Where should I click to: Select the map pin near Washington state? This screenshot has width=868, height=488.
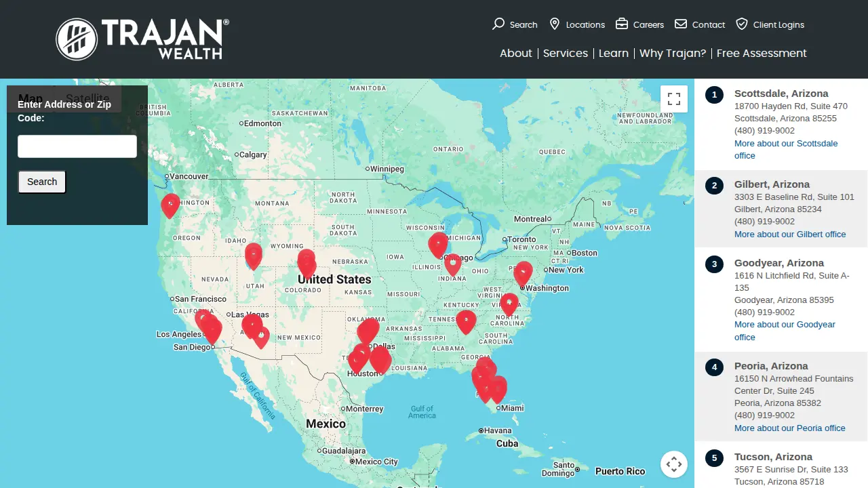(170, 205)
